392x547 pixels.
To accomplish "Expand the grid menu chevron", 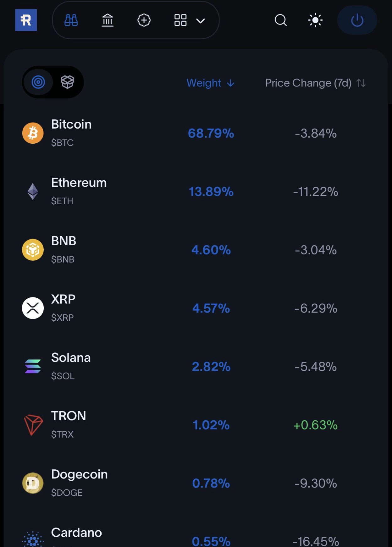I will coord(201,21).
